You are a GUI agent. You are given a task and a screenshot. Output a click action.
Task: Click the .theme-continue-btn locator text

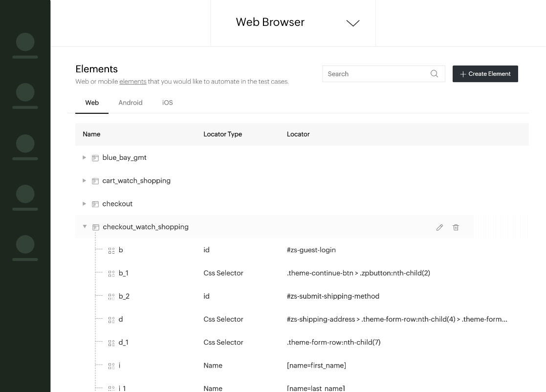[x=358, y=273]
